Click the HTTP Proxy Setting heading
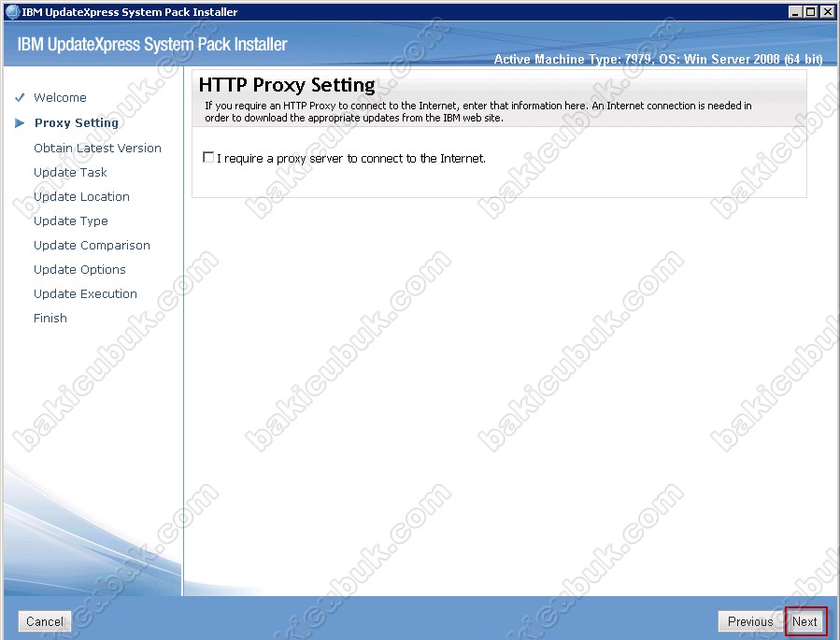The image size is (840, 640). pos(287,85)
